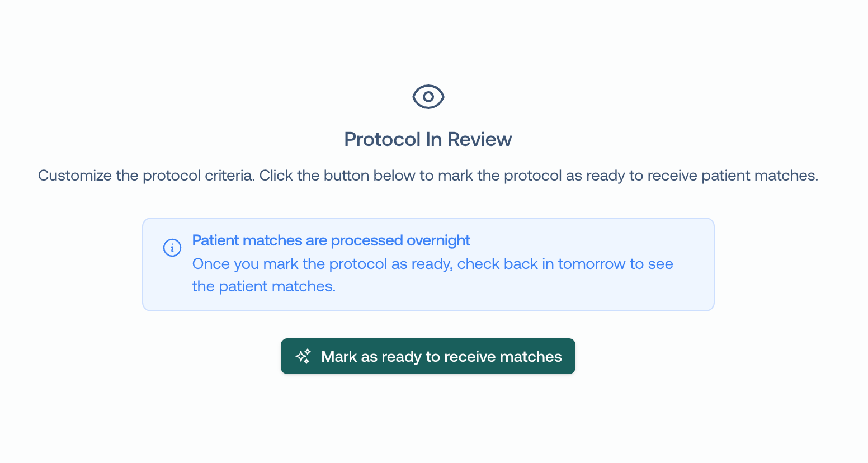868x463 pixels.
Task: Click the word Review in the heading
Action: 479,139
